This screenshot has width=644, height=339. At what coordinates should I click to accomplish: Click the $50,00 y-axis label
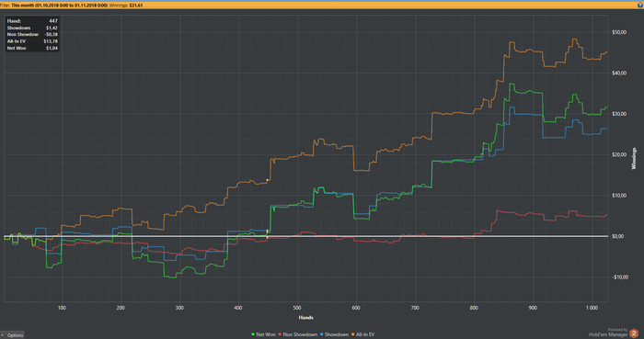coord(619,32)
